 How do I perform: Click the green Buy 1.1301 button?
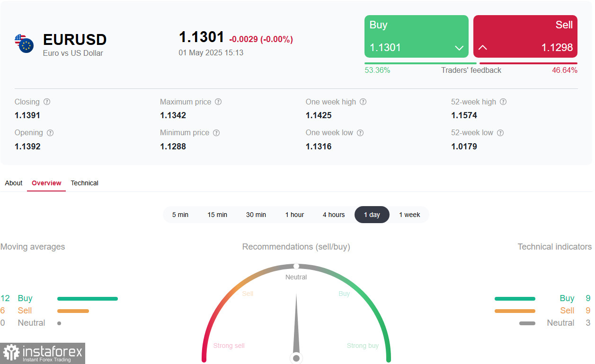417,36
